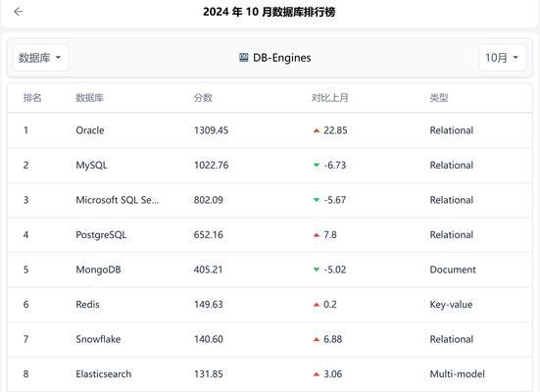Click the score 802.09

209,200
